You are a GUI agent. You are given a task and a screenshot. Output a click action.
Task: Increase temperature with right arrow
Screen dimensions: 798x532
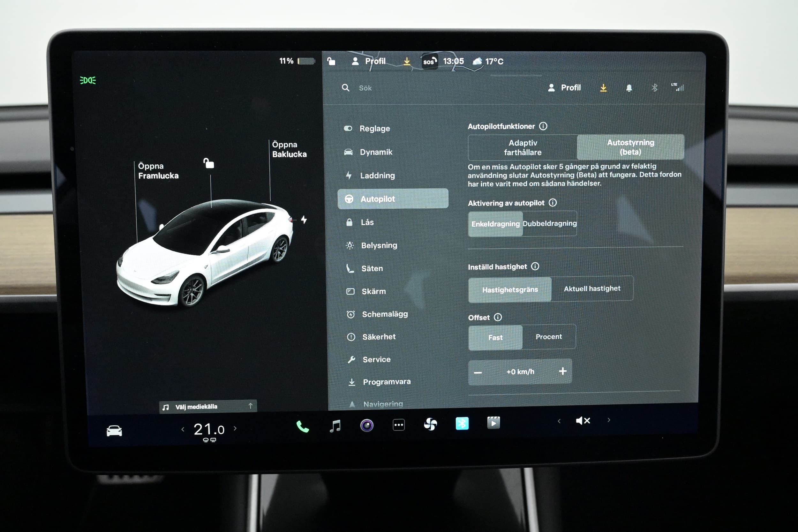(x=235, y=428)
